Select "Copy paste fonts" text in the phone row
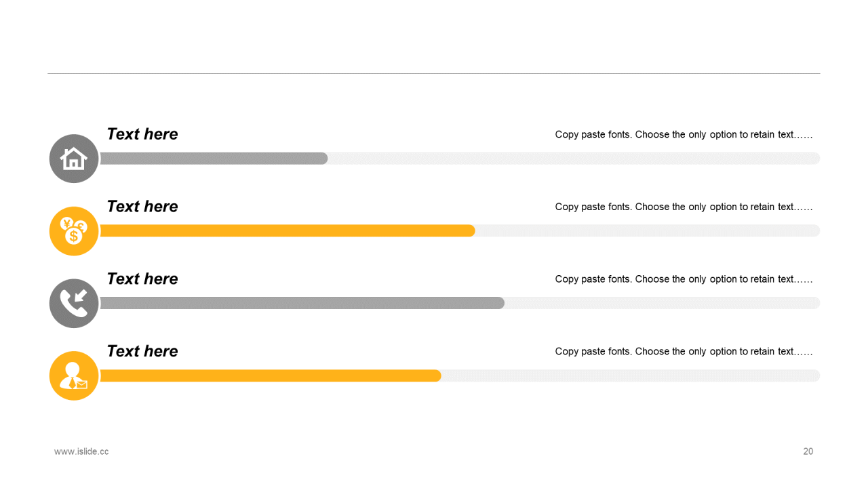868x488 pixels. [x=684, y=279]
